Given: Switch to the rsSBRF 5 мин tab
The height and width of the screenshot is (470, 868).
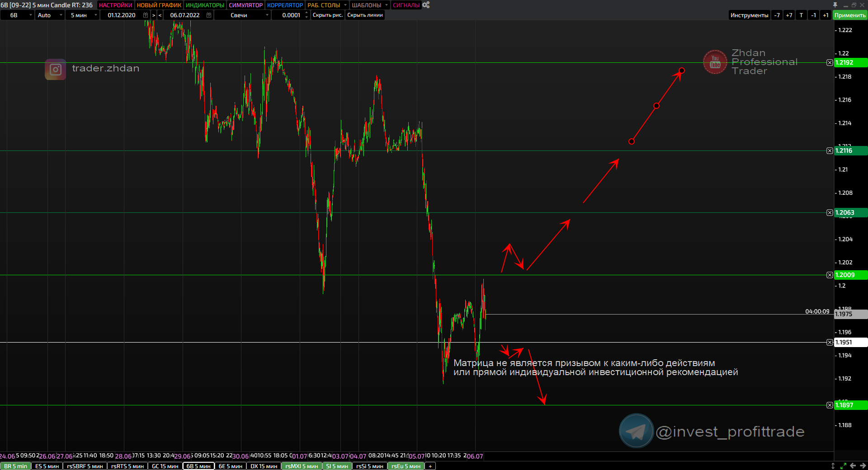Looking at the screenshot, I should coord(85,466).
